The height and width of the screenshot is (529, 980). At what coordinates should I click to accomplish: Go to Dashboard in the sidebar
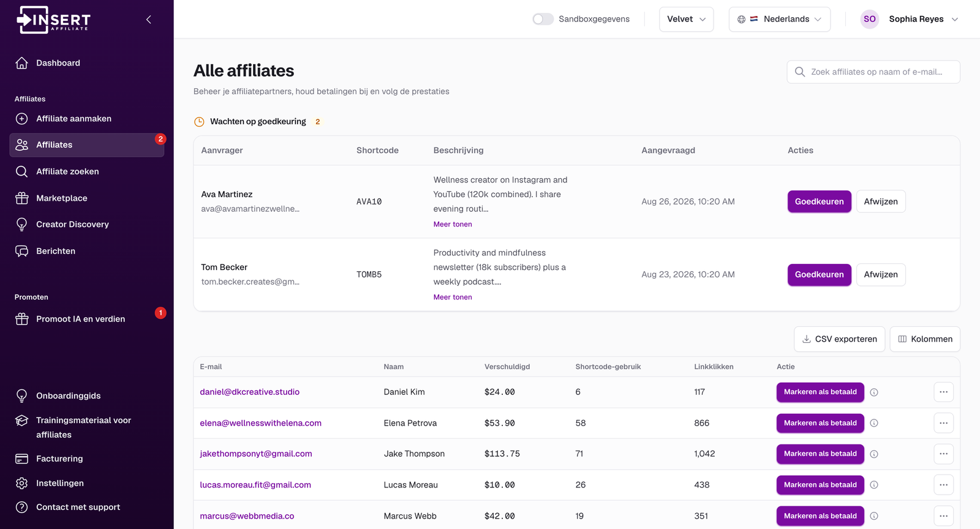coord(87,63)
